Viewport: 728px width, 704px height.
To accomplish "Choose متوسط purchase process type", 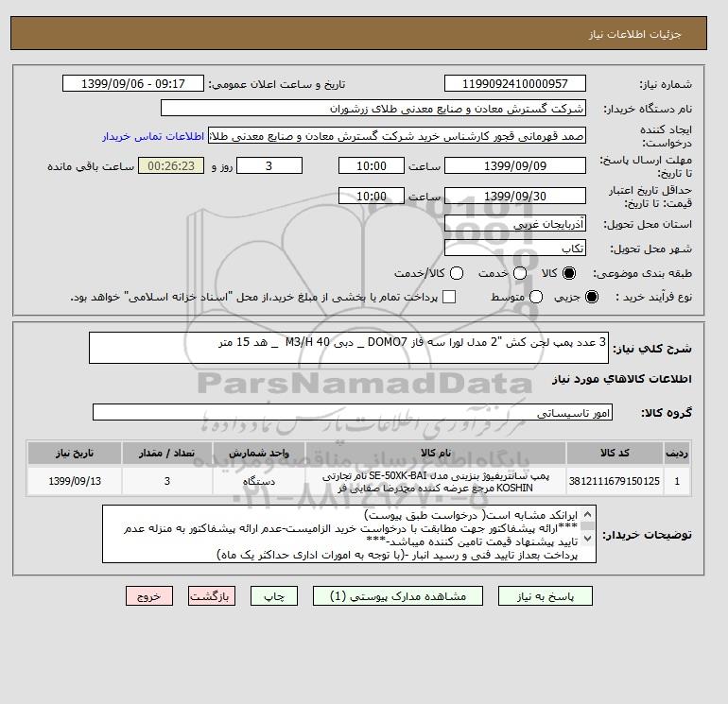I will [x=536, y=297].
